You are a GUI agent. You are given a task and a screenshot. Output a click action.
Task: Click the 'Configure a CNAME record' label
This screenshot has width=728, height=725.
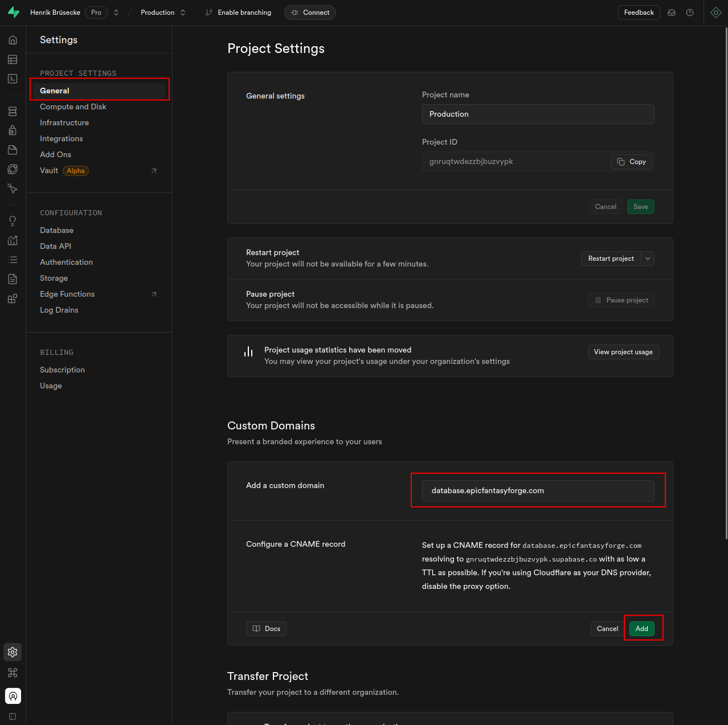tap(296, 544)
